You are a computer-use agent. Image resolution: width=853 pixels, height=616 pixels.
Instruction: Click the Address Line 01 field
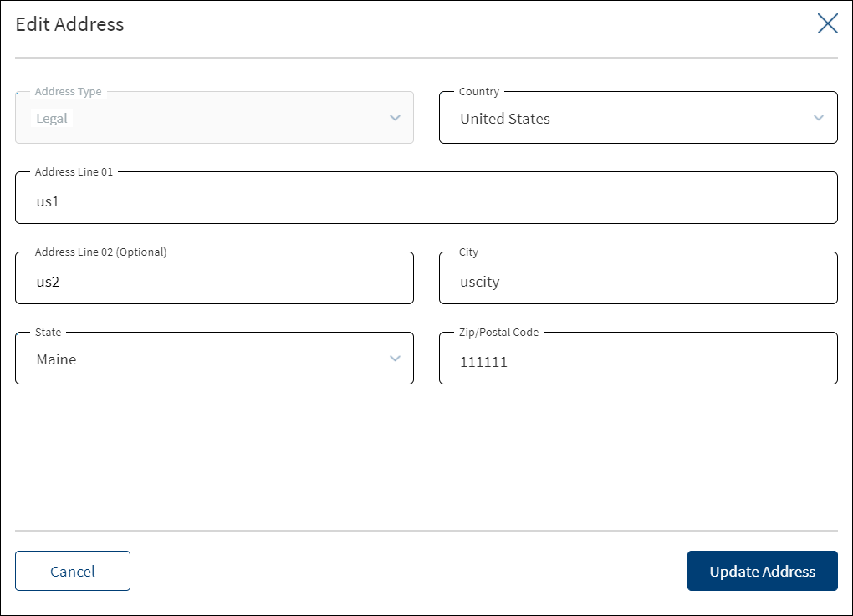click(426, 198)
